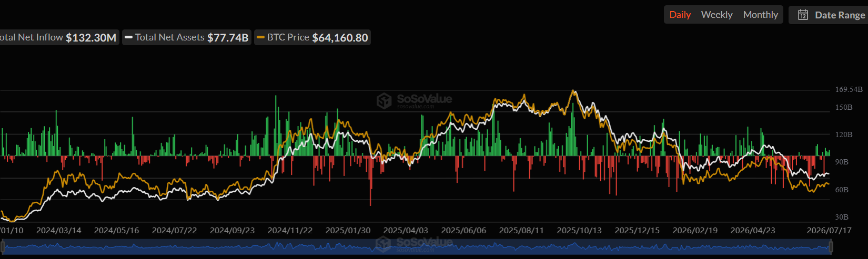Switch chart to Daily interval
The image size is (868, 259).
click(680, 15)
